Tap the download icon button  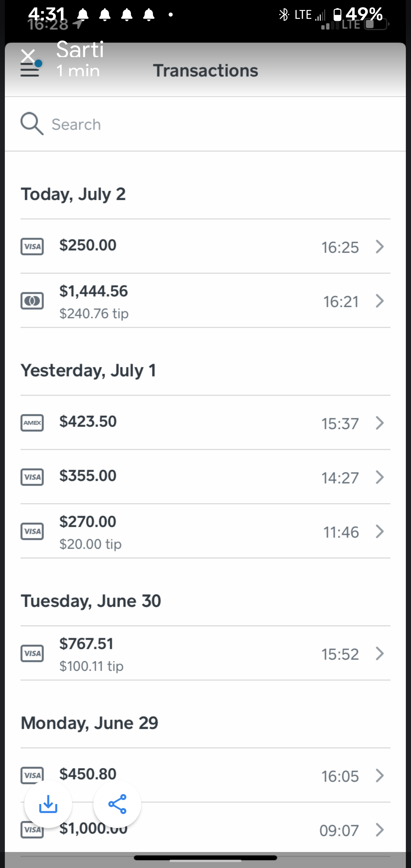coord(48,804)
